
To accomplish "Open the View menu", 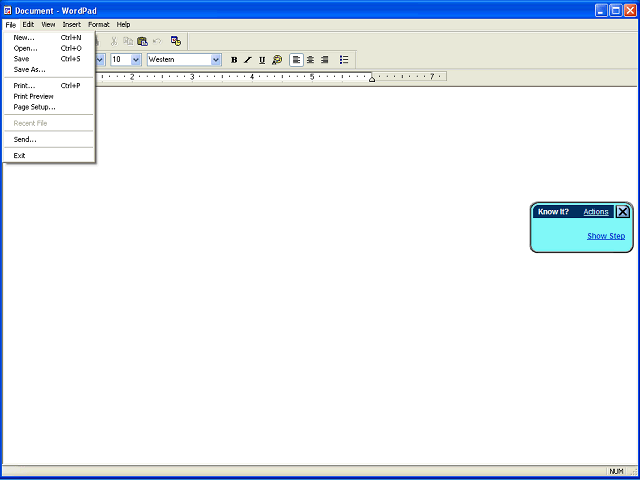I will point(48,24).
